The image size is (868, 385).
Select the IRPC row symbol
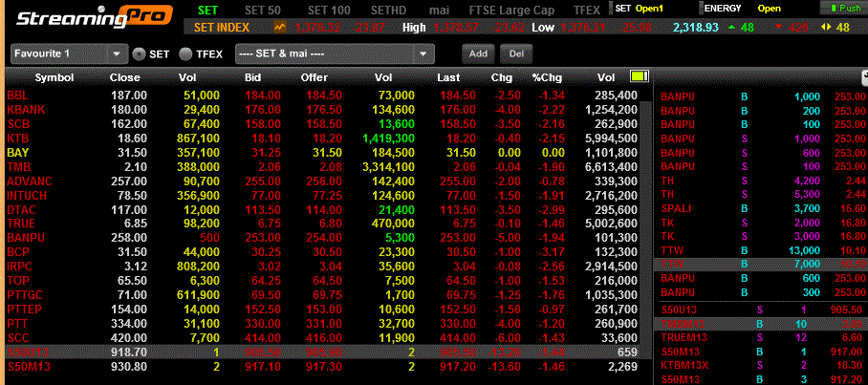pos(20,267)
